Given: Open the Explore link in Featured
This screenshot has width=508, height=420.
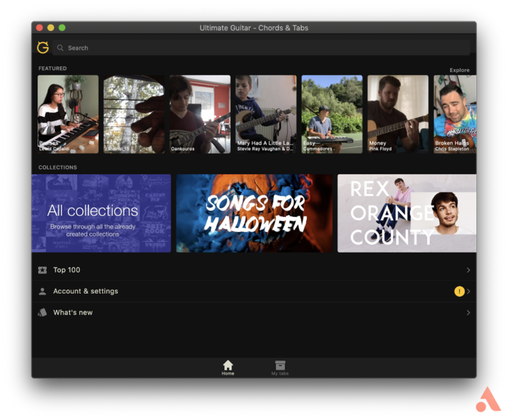Looking at the screenshot, I should [x=459, y=70].
